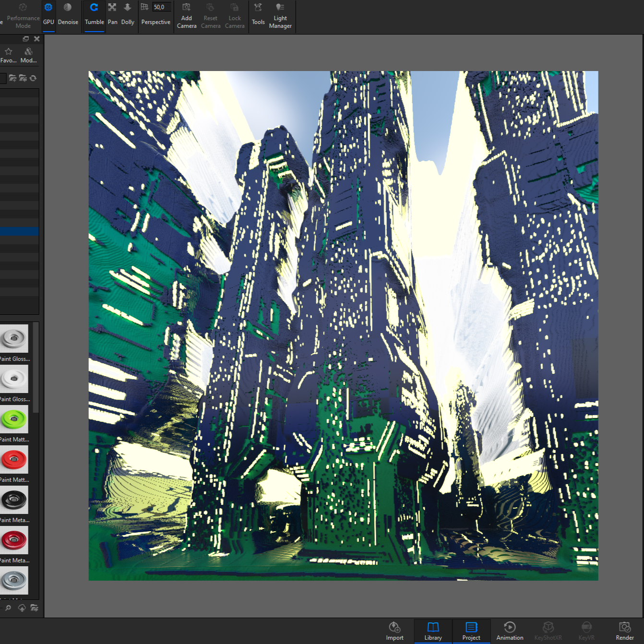The width and height of the screenshot is (644, 644).
Task: Click Import in the bottom bar
Action: point(394,631)
